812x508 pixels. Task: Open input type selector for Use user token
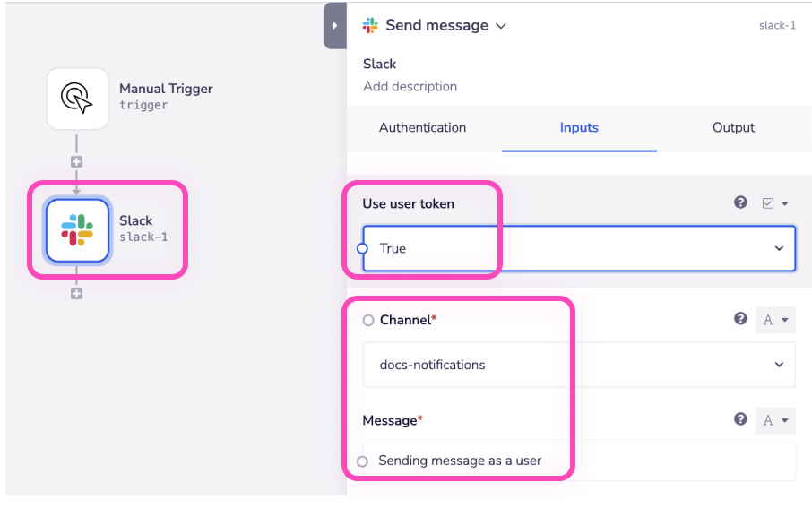tap(774, 203)
